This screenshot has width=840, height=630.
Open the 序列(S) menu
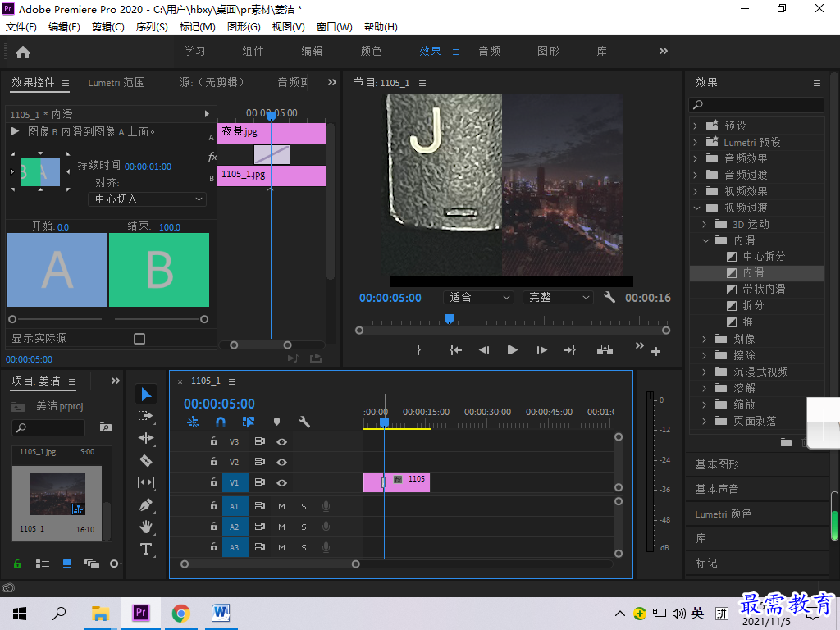[x=152, y=27]
